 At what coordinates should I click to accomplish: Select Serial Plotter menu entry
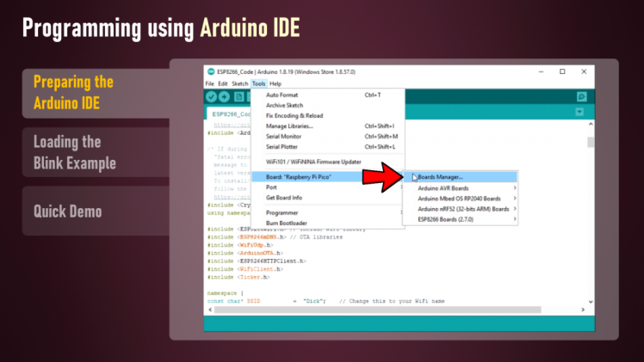(x=328, y=147)
